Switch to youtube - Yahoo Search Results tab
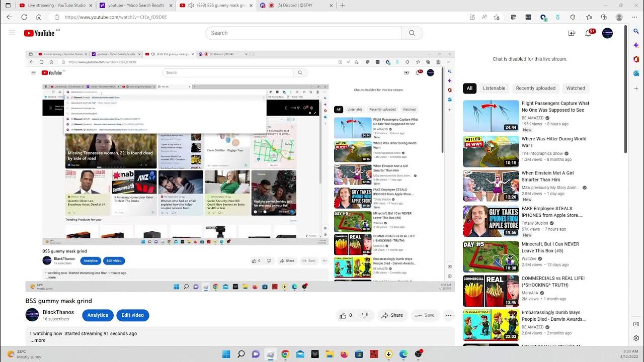Image resolution: width=644 pixels, height=362 pixels. coord(135,5)
